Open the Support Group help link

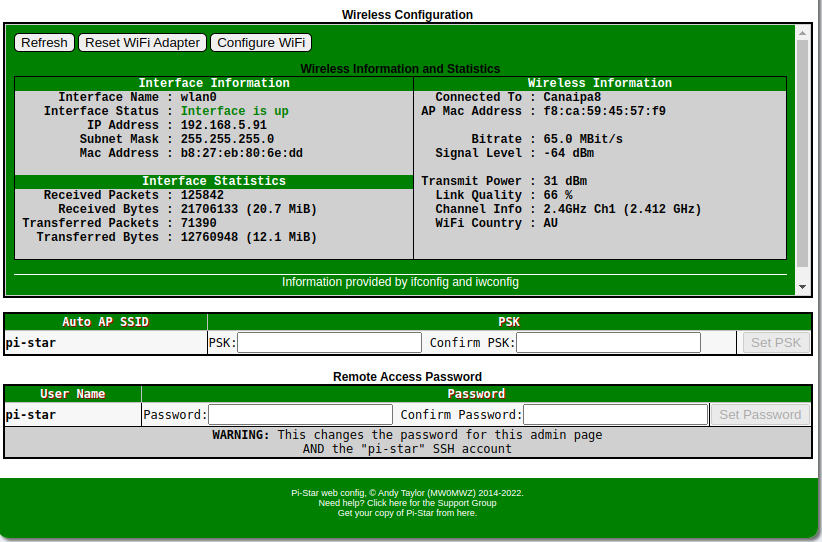click(407, 503)
